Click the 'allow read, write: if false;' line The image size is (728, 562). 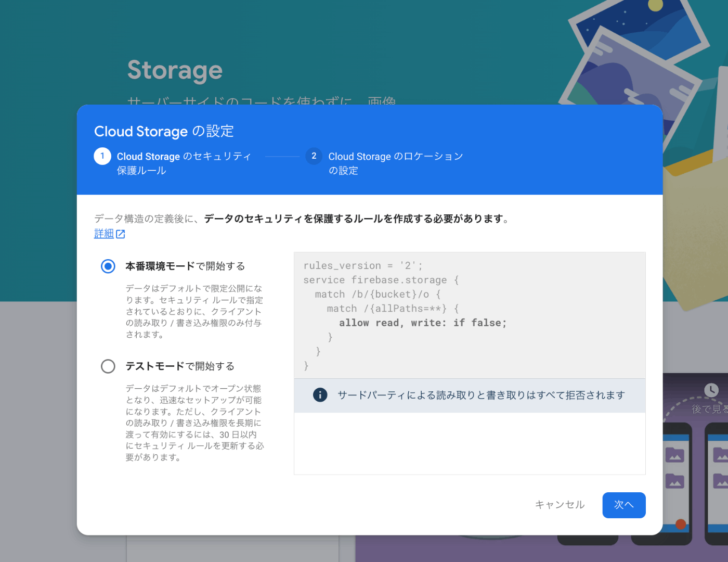click(423, 323)
